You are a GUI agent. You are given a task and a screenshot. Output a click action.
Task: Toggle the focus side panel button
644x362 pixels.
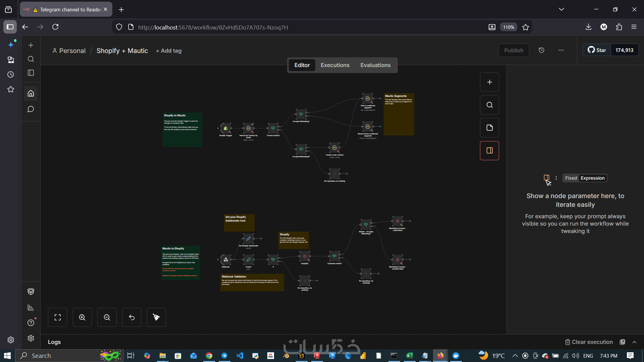tap(489, 150)
